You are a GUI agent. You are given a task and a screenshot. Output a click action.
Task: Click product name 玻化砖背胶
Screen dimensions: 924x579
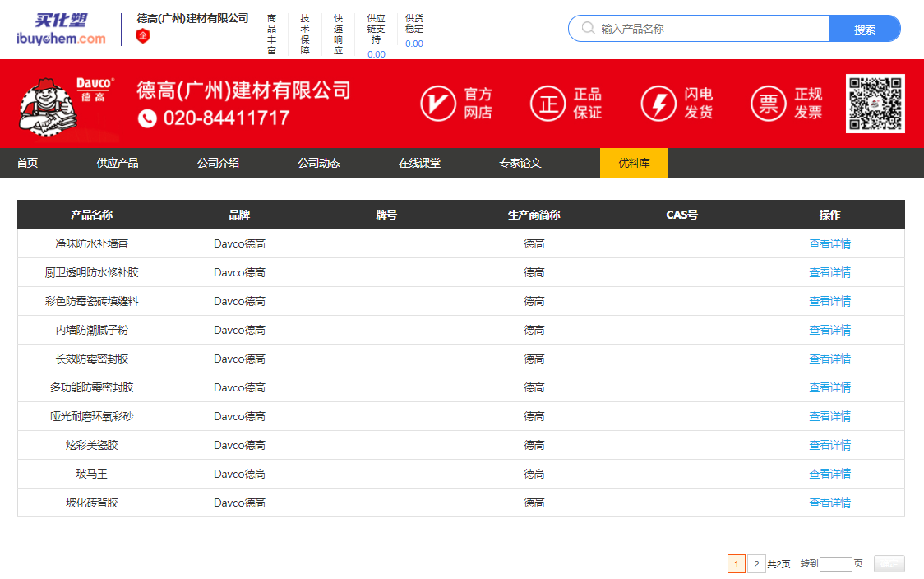point(91,503)
